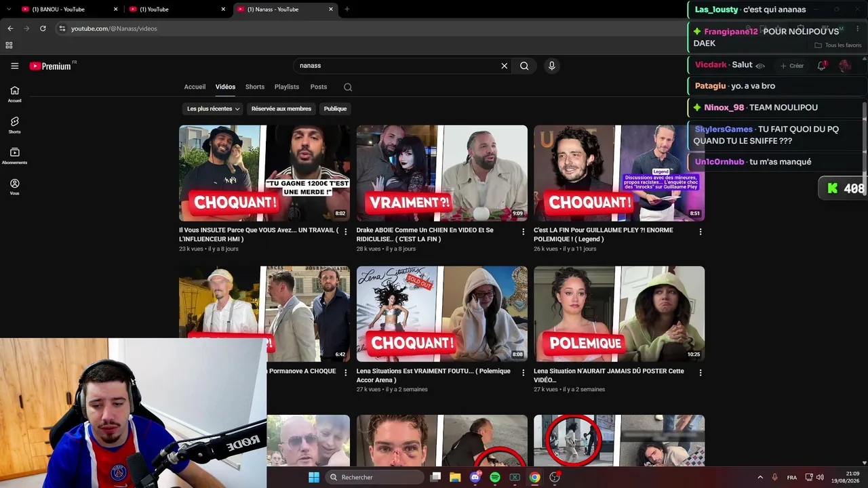Open a new browser tab
The image size is (868, 488).
pos(347,9)
